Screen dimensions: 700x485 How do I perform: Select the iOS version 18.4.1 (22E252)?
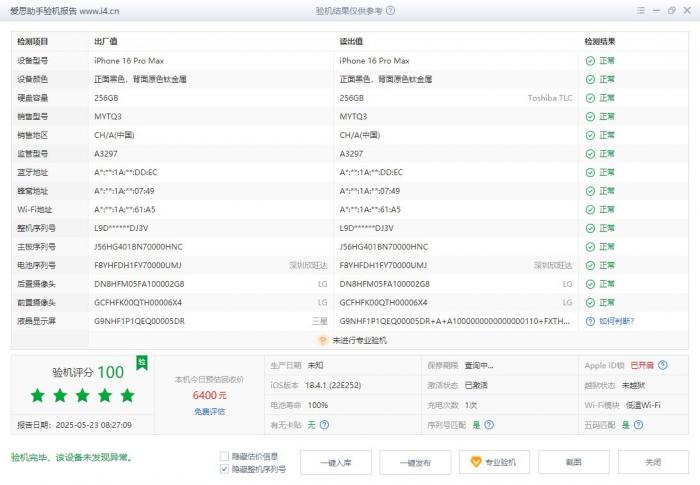(333, 385)
